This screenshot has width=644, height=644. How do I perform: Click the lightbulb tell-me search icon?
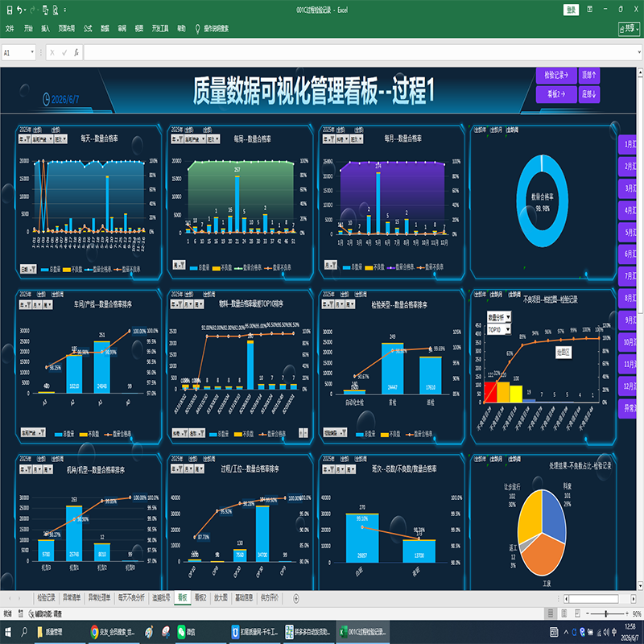[197, 28]
